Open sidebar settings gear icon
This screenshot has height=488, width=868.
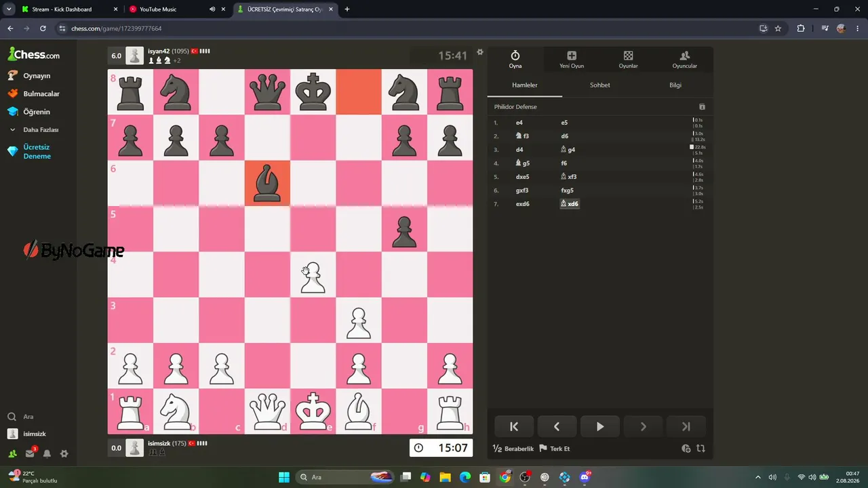coord(64,453)
